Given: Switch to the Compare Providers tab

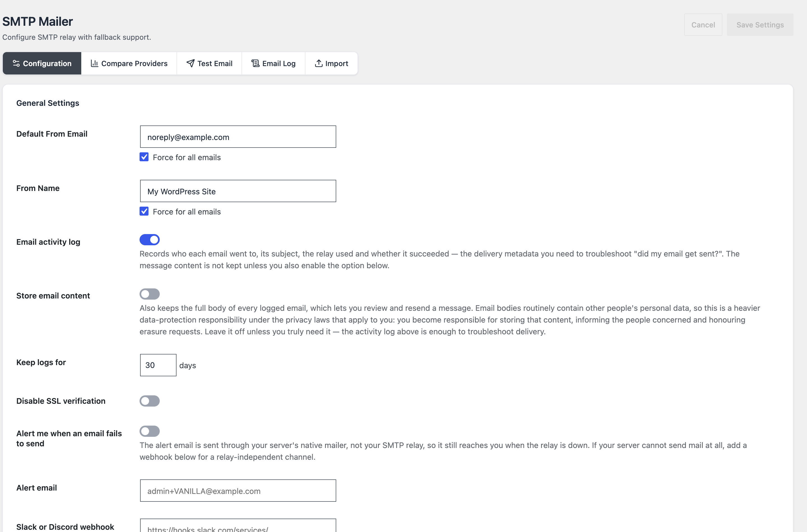Looking at the screenshot, I should (129, 63).
